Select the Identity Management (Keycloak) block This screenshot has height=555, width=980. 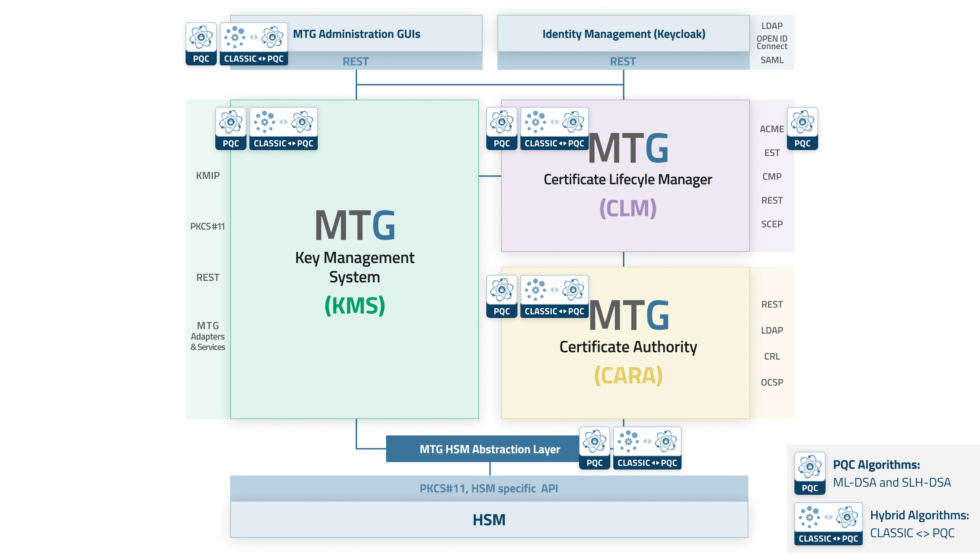[x=624, y=33]
